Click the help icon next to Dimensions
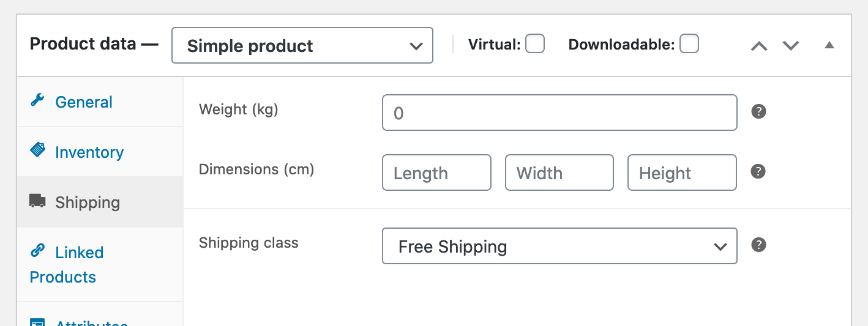The image size is (868, 326). [x=758, y=171]
